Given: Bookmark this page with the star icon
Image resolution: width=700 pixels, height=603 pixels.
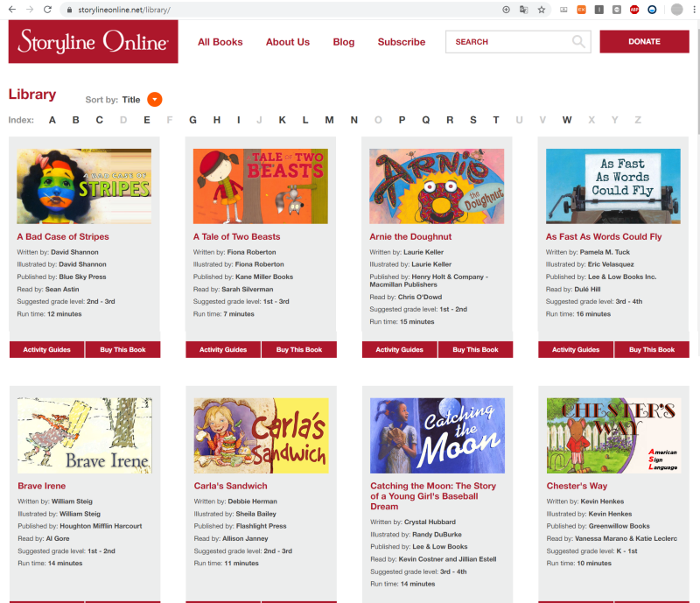Looking at the screenshot, I should (542, 10).
